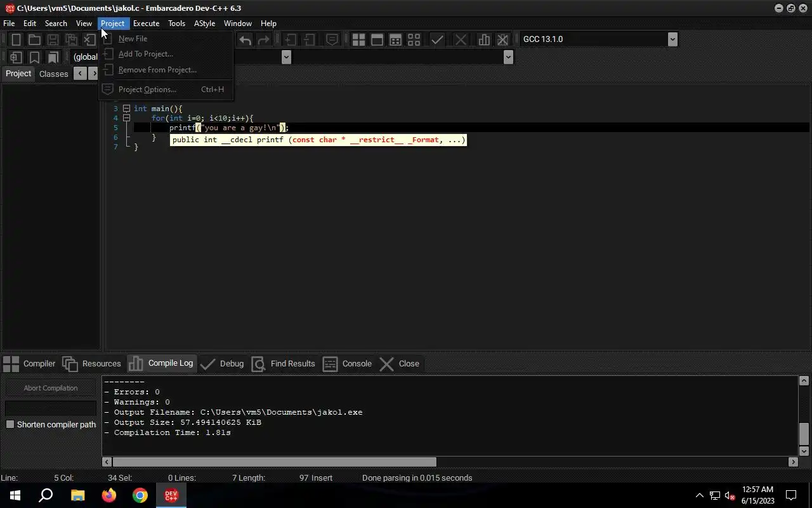The height and width of the screenshot is (508, 812).
Task: Click the Stop Execution X toolbar icon
Action: click(x=461, y=39)
